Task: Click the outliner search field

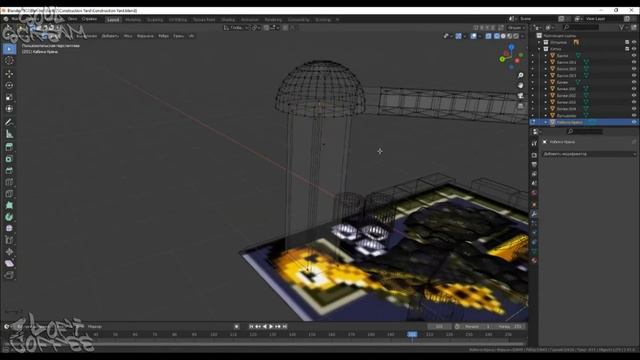Action: (x=581, y=27)
